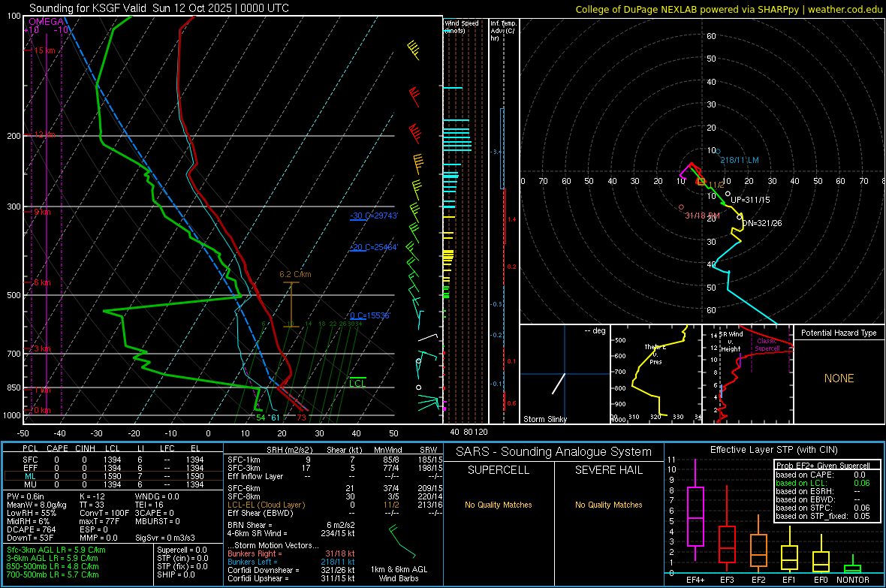Screen dimensions: 886x588
Task: Click the 'PW = 0.6in' value
Action: (x=26, y=496)
